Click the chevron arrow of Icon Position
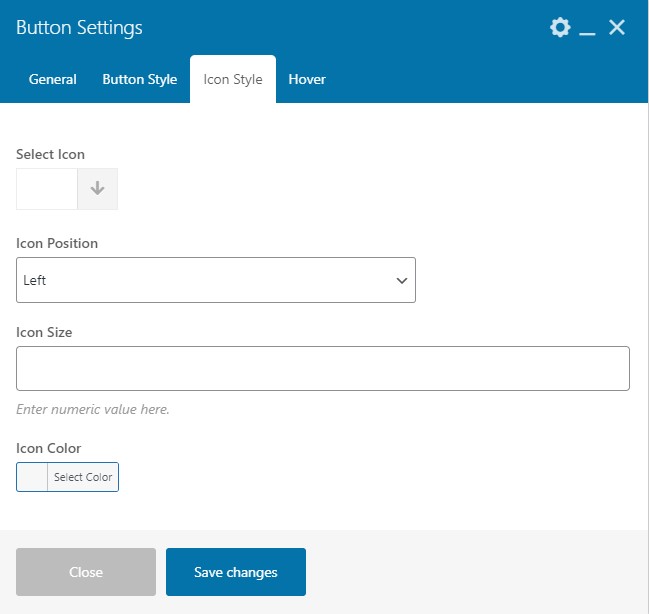The height and width of the screenshot is (614, 649). [402, 281]
